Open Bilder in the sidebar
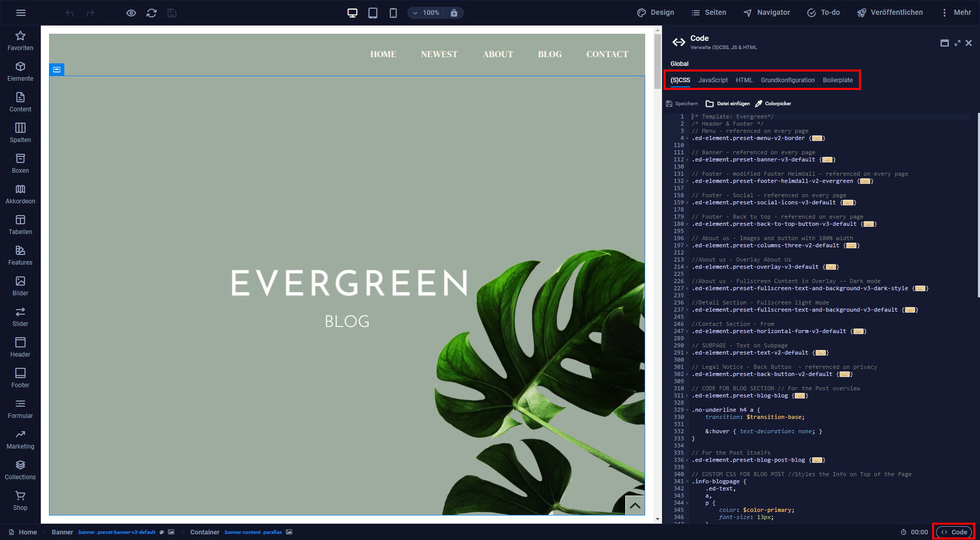Image resolution: width=980 pixels, height=540 pixels. coord(20,286)
